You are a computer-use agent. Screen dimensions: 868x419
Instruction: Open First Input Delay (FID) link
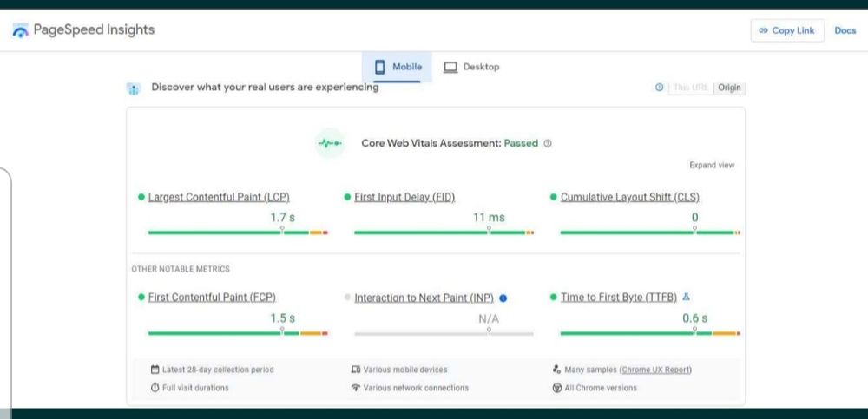tap(404, 197)
